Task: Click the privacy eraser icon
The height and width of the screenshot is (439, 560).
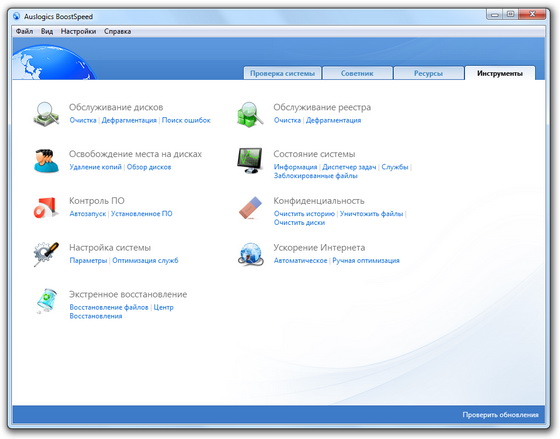Action: (250, 208)
